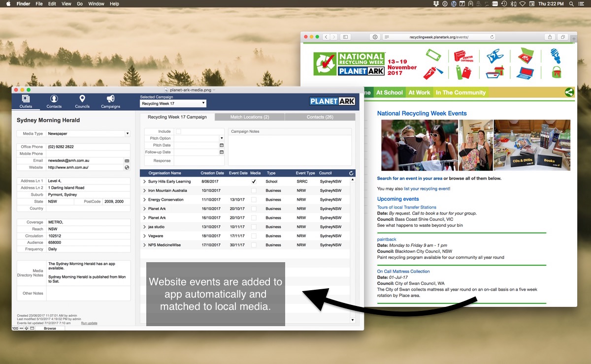The height and width of the screenshot is (364, 591).
Task: Tick the Include checkbox
Action: click(x=178, y=131)
